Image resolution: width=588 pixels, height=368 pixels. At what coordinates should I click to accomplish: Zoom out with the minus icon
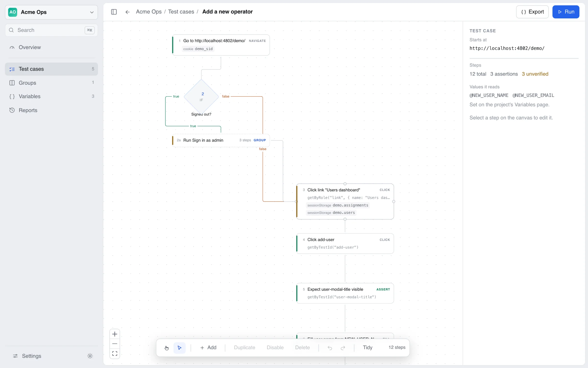point(115,344)
